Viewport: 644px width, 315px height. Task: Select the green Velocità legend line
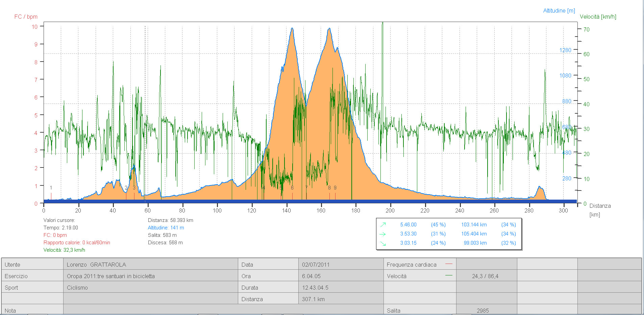(x=449, y=275)
